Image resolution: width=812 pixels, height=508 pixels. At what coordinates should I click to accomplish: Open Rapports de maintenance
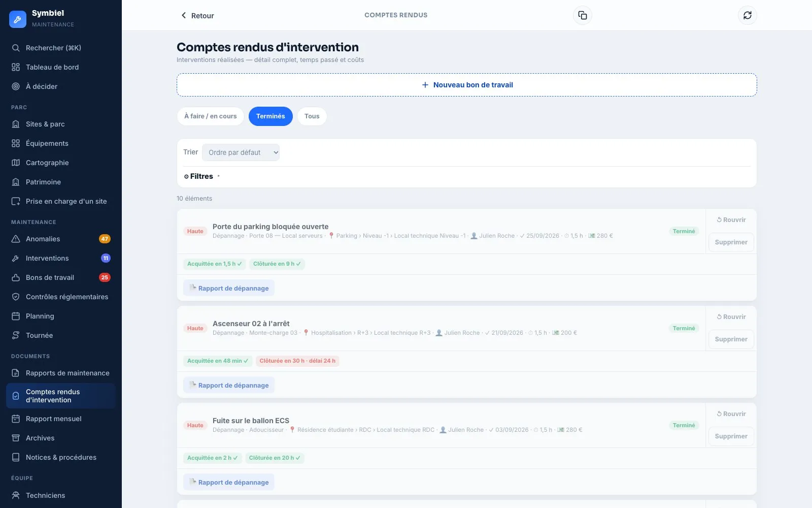[x=61, y=373]
